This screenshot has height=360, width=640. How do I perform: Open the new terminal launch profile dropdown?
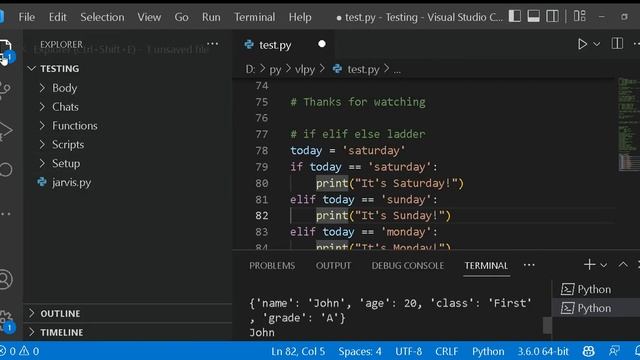604,265
